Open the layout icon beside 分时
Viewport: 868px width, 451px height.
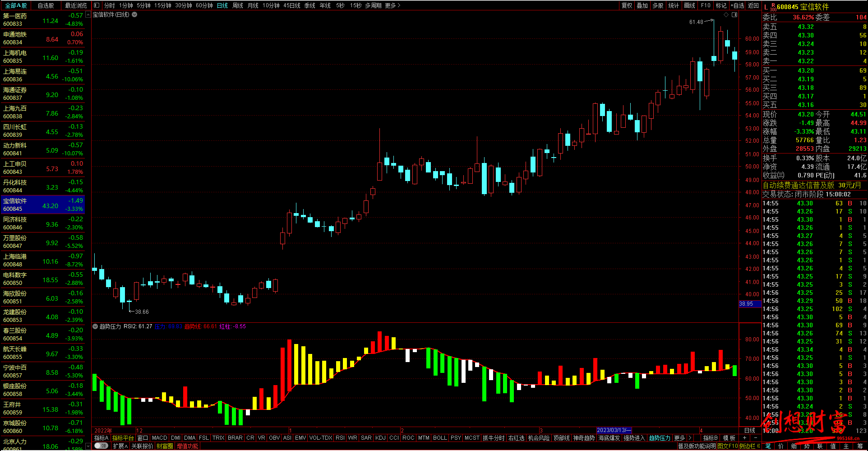(x=96, y=5)
